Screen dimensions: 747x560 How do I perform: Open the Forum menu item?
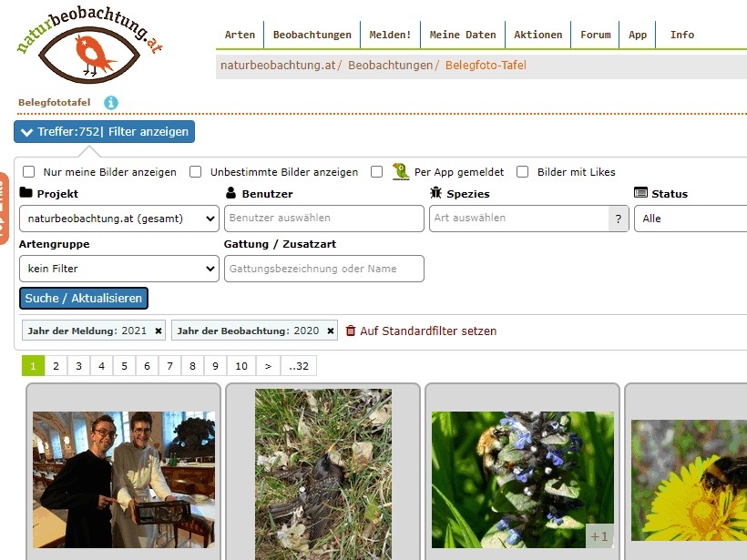pos(595,35)
